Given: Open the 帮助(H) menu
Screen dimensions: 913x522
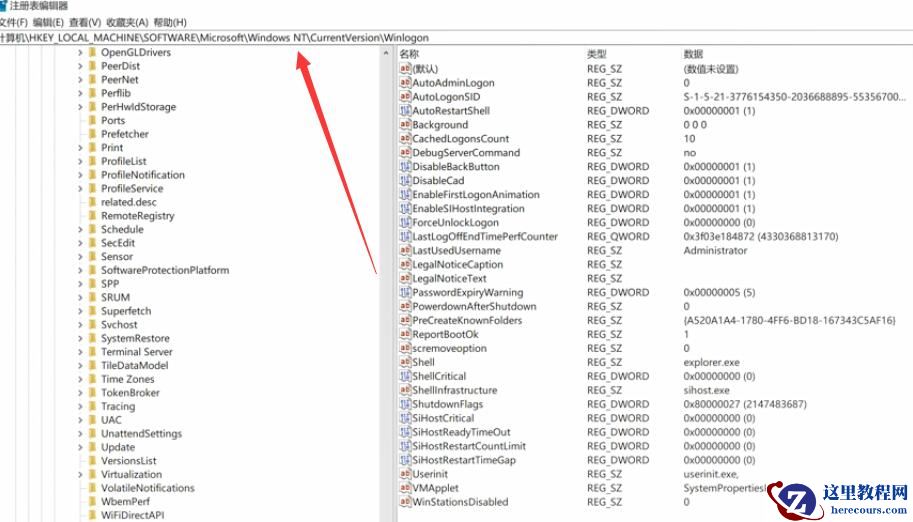Looking at the screenshot, I should 170,22.
